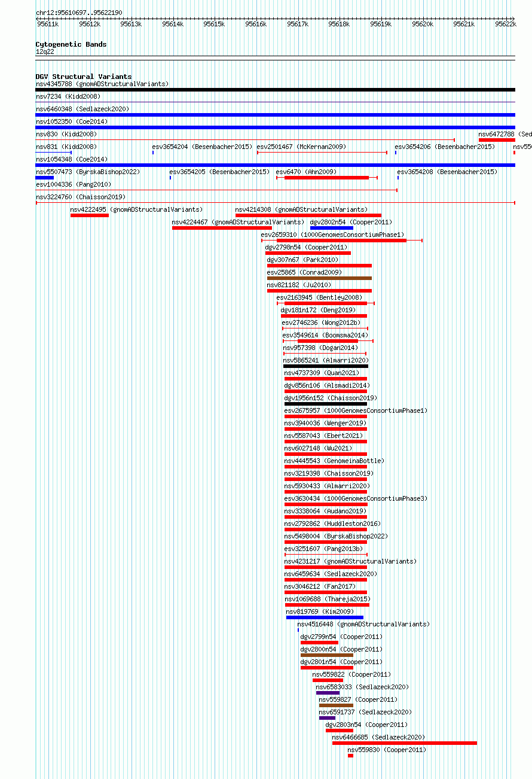Click esv2746236 (Wong2012b) label
The height and width of the screenshot is (779, 532).
tap(322, 322)
